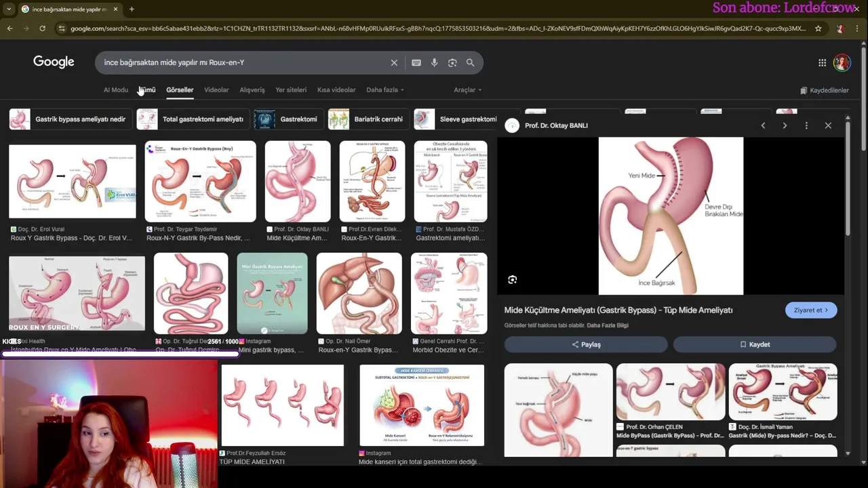
Task: Open Prof. Dr. Orhan ÇELEN related thumbnail
Action: (671, 392)
